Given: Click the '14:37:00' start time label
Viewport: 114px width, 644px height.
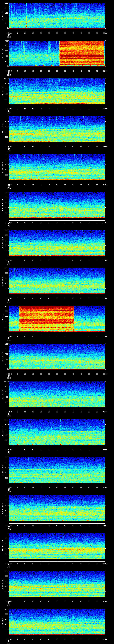Looking at the screenshot, I should pyautogui.click(x=9, y=336).
